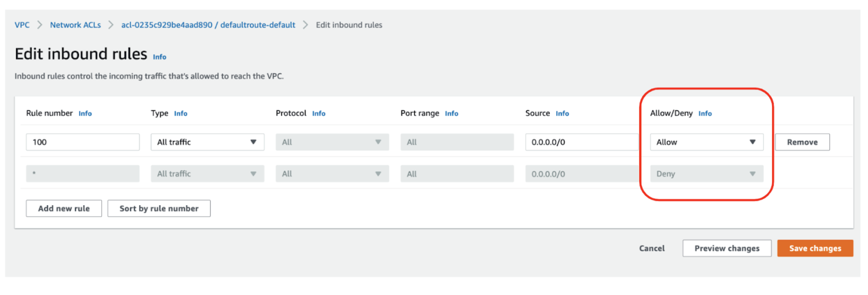Click the Info link next to Rule number

click(85, 113)
